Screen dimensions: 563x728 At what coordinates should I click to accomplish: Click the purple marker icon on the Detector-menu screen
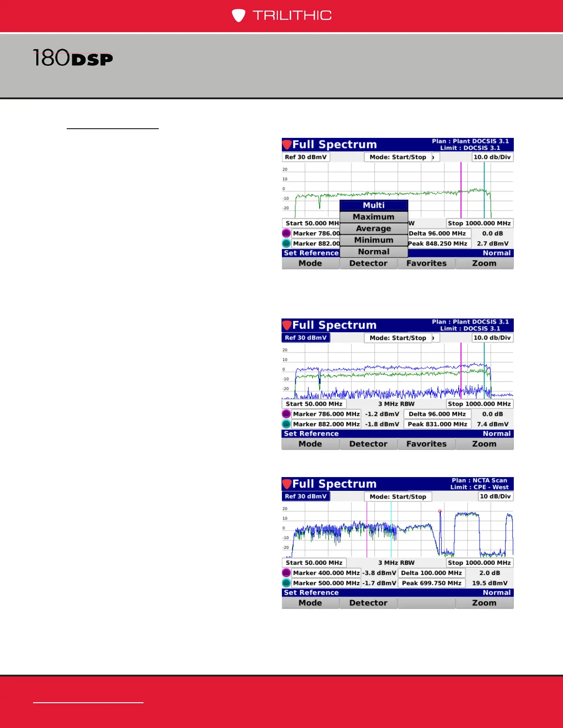click(x=287, y=233)
